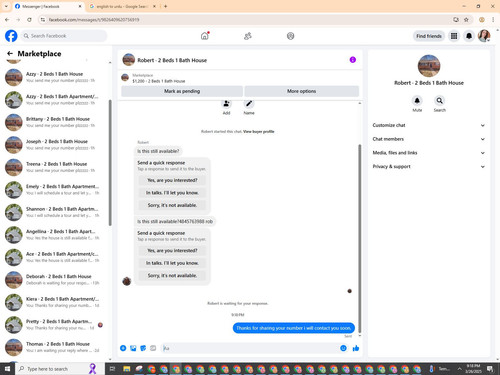
Task: Open Task View on the taskbar
Action: (112, 369)
